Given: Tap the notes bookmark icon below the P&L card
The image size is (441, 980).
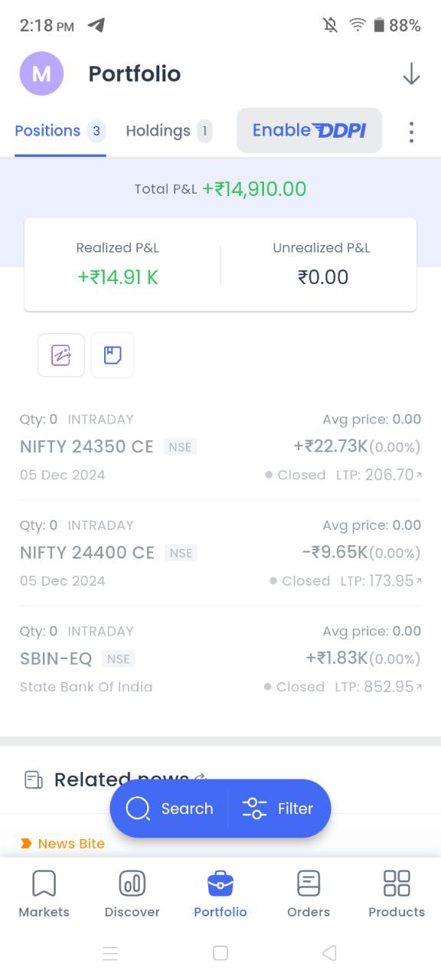Looking at the screenshot, I should coord(113,355).
